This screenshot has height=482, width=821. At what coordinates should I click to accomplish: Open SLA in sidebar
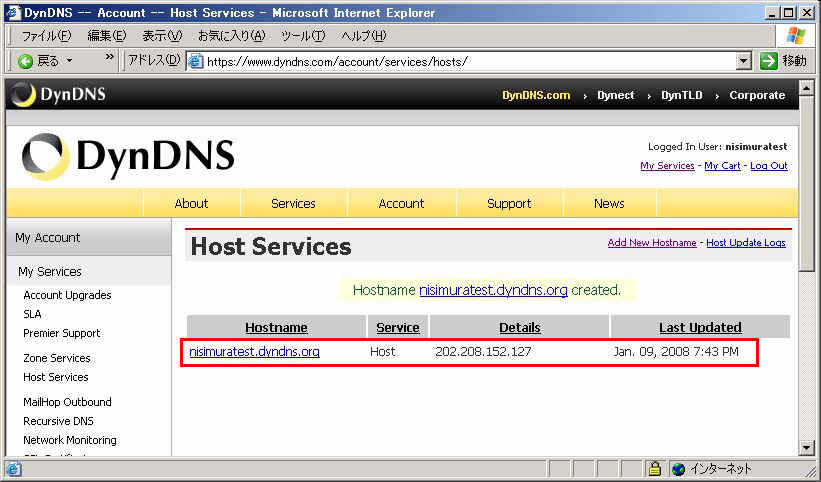pos(32,314)
